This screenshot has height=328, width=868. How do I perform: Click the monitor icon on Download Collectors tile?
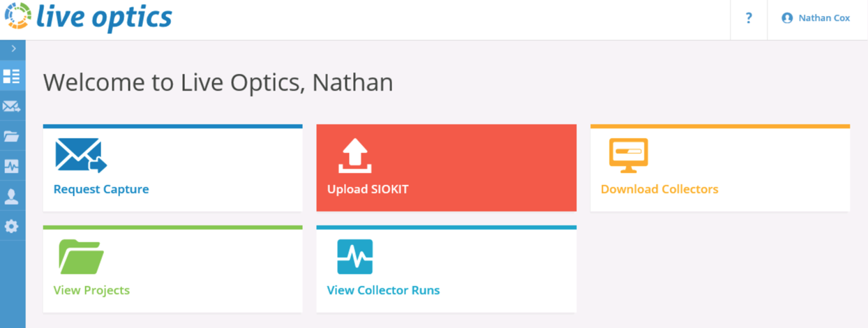[629, 156]
